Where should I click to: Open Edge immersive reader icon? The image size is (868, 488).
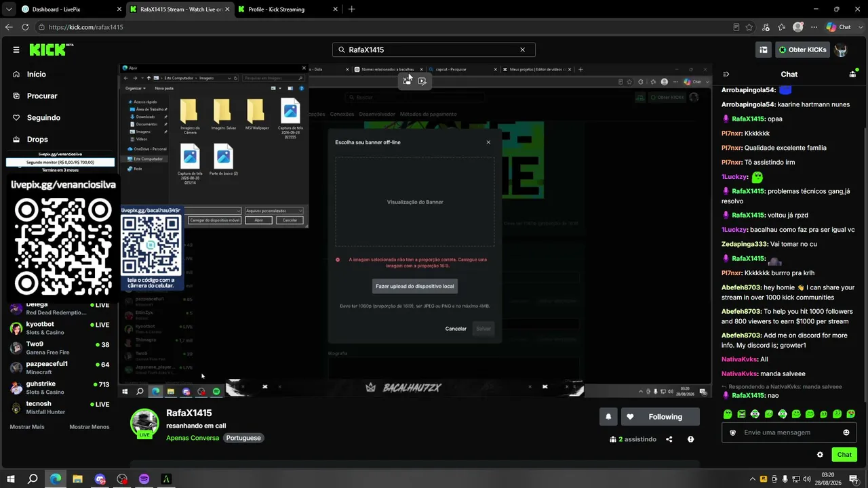coord(736,27)
